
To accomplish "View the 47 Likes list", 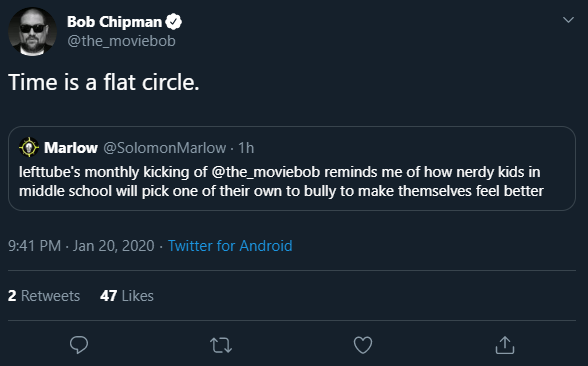I will click(x=127, y=296).
